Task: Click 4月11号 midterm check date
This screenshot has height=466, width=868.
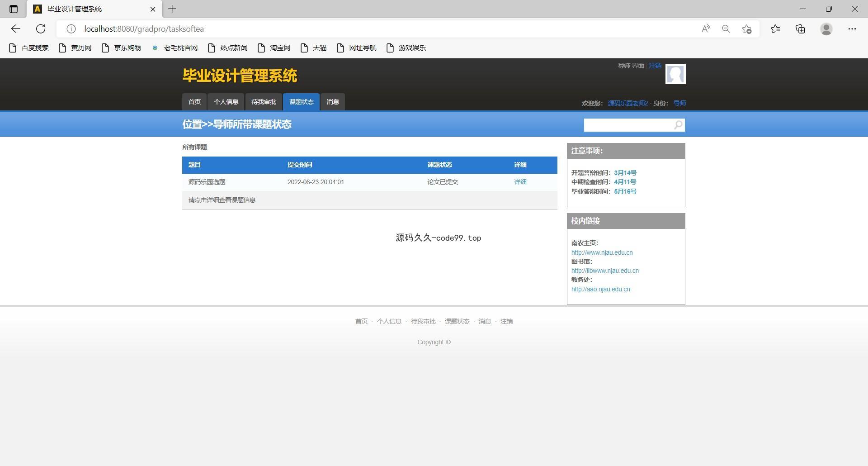Action: click(625, 182)
